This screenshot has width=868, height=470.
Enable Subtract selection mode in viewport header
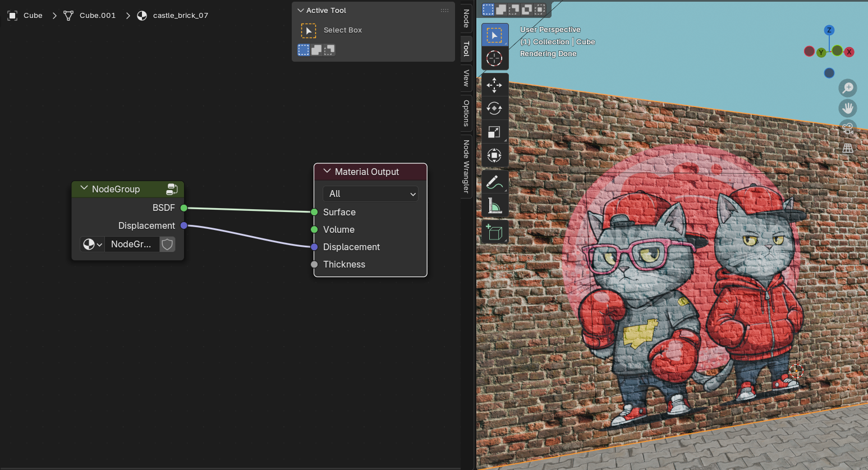point(514,10)
